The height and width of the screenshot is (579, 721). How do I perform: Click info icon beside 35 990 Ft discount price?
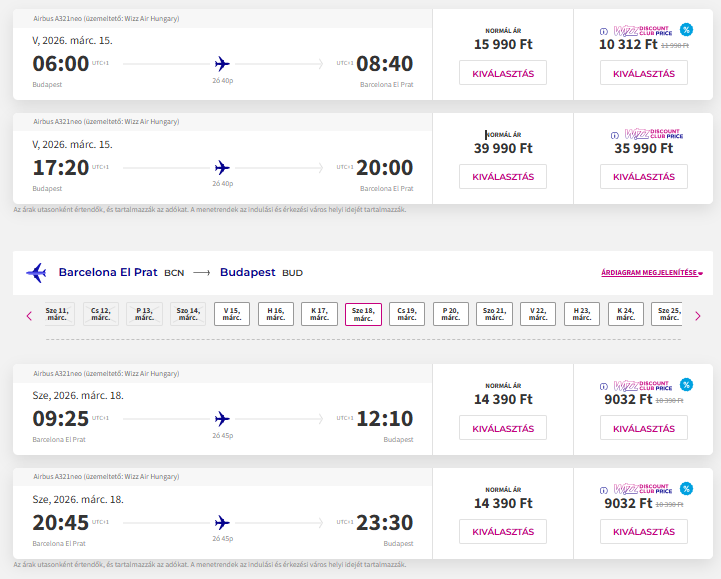pyautogui.click(x=612, y=134)
